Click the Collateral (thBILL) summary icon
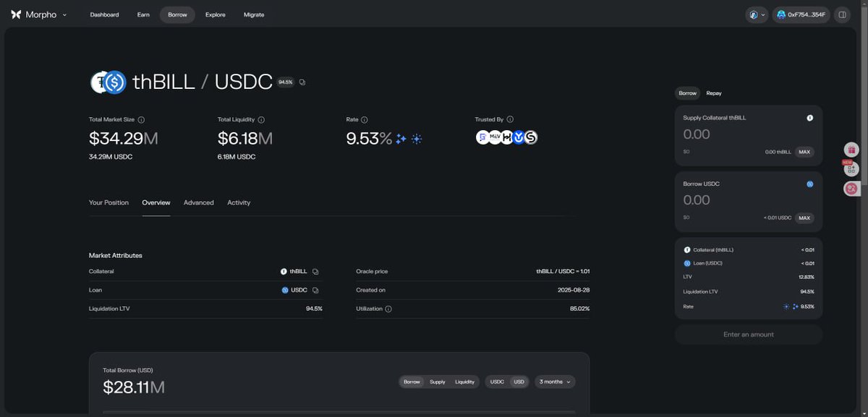Viewport: 868px width, 417px height. (x=687, y=249)
